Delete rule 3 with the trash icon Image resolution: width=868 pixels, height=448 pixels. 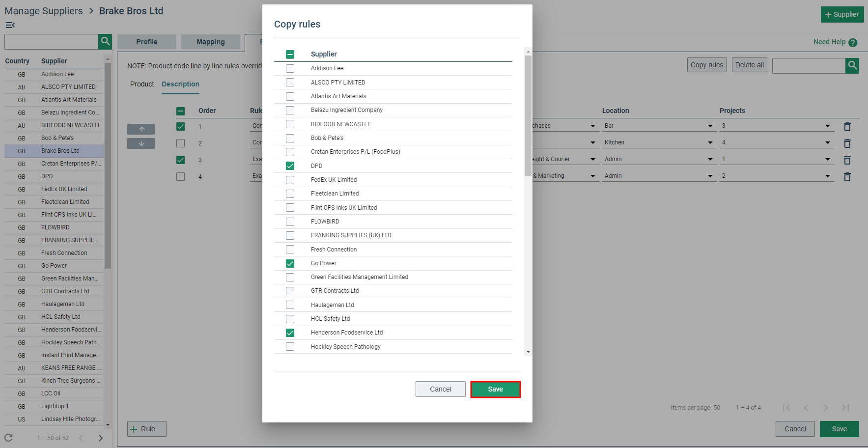pyautogui.click(x=847, y=160)
